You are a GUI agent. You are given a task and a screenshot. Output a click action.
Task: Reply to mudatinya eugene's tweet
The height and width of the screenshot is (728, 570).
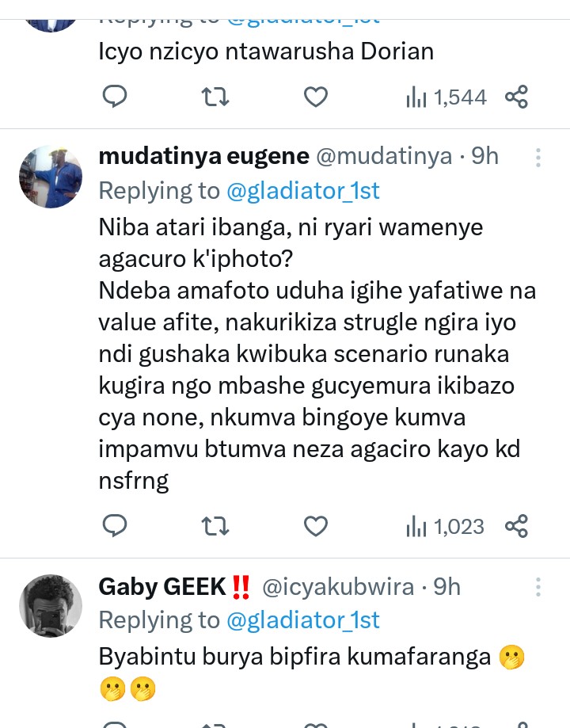116,525
